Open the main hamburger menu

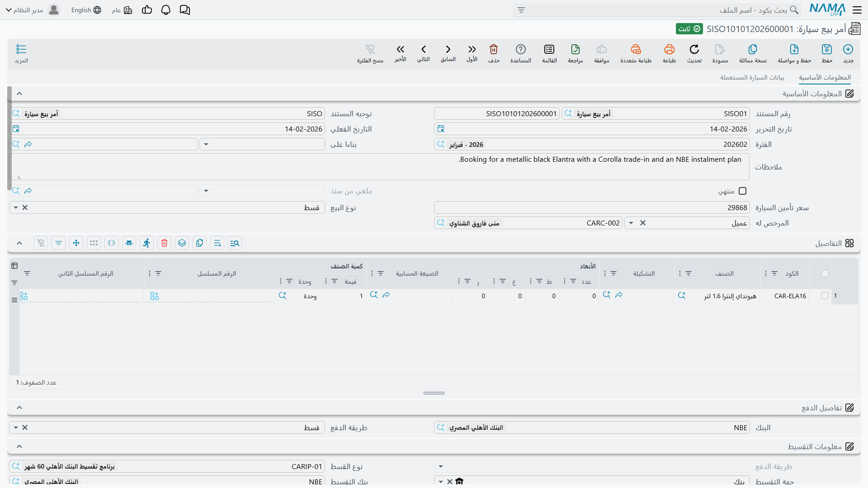pos(857,10)
